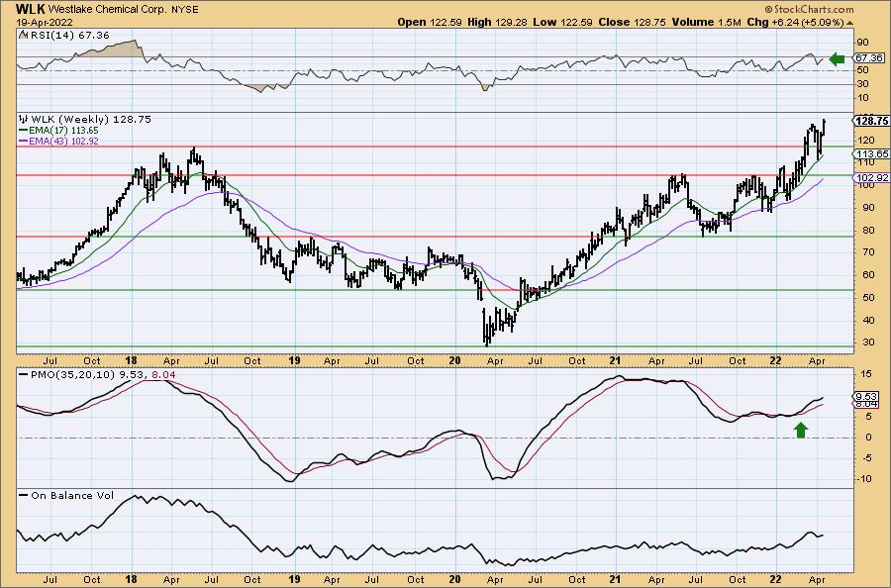Click the purple EMA(43) legend line swatch
This screenshot has height=588, width=891.
pos(24,141)
